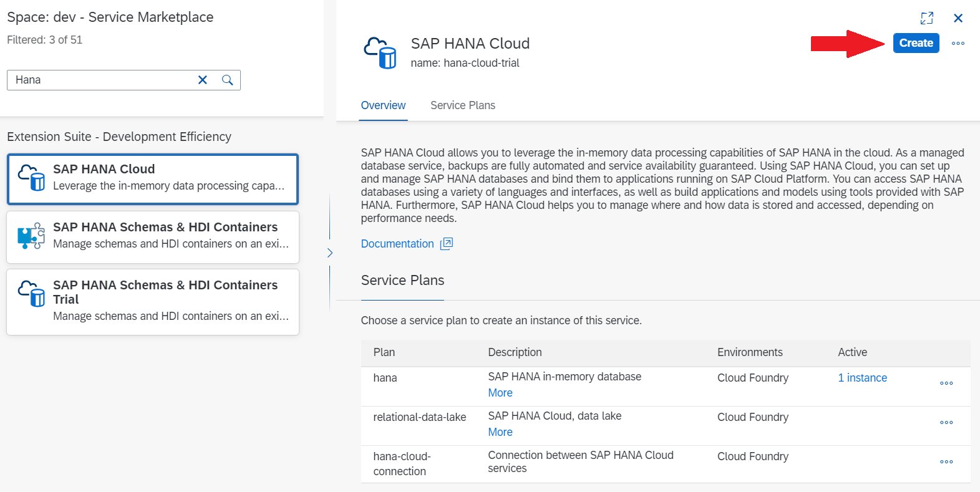This screenshot has height=492, width=980.
Task: Switch to the Service Plans tab
Action: (463, 105)
